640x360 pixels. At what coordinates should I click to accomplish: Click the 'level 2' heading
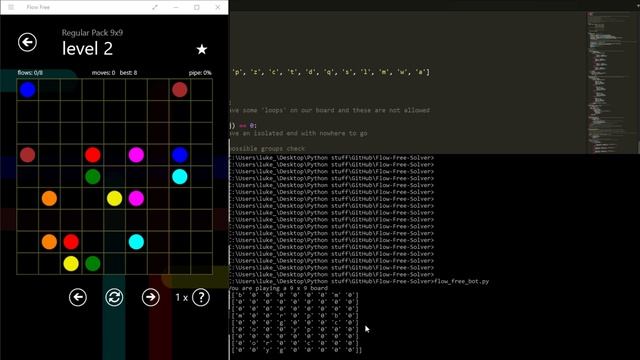coord(87,49)
